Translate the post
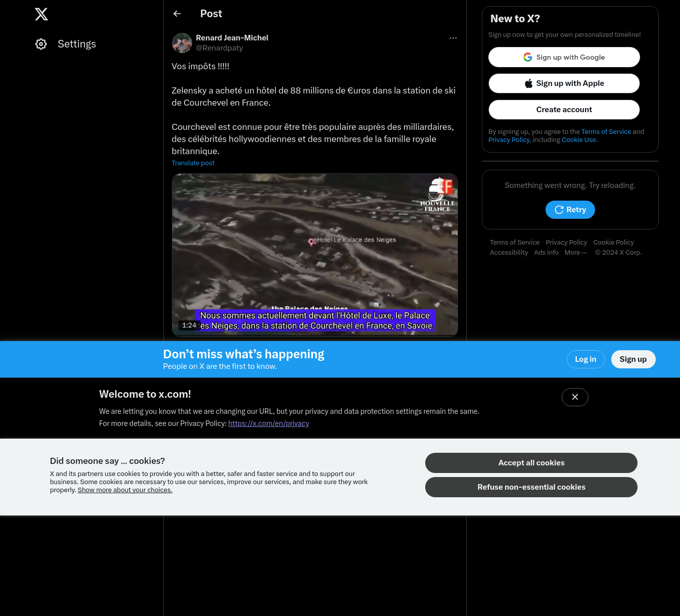This screenshot has width=680, height=616. pyautogui.click(x=193, y=163)
